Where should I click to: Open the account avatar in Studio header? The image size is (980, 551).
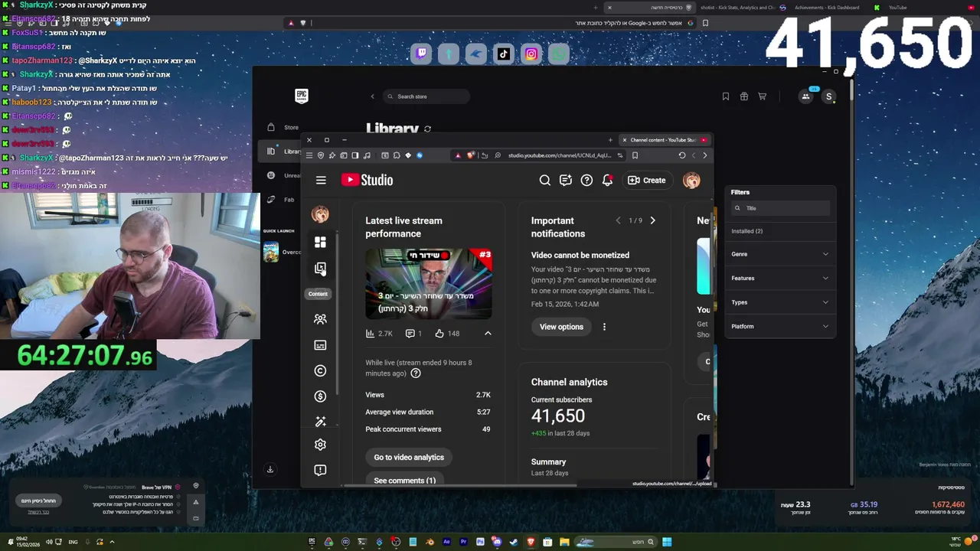[x=691, y=181]
